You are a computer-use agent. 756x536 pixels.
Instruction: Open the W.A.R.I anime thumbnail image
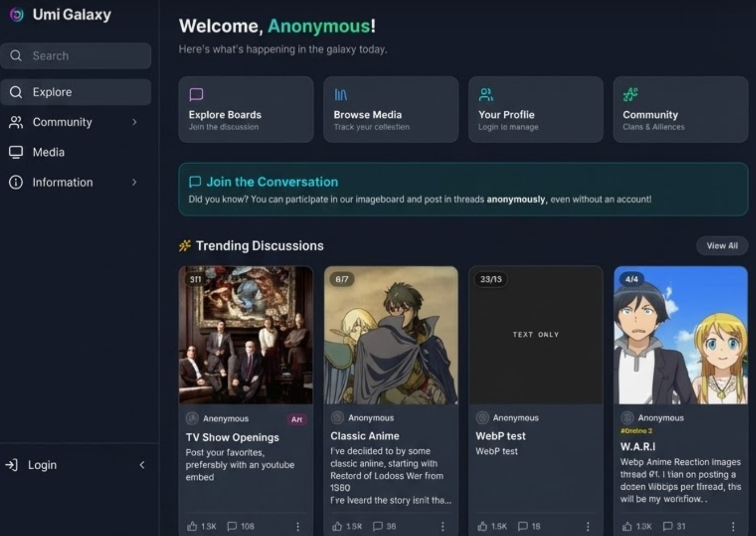(x=681, y=335)
